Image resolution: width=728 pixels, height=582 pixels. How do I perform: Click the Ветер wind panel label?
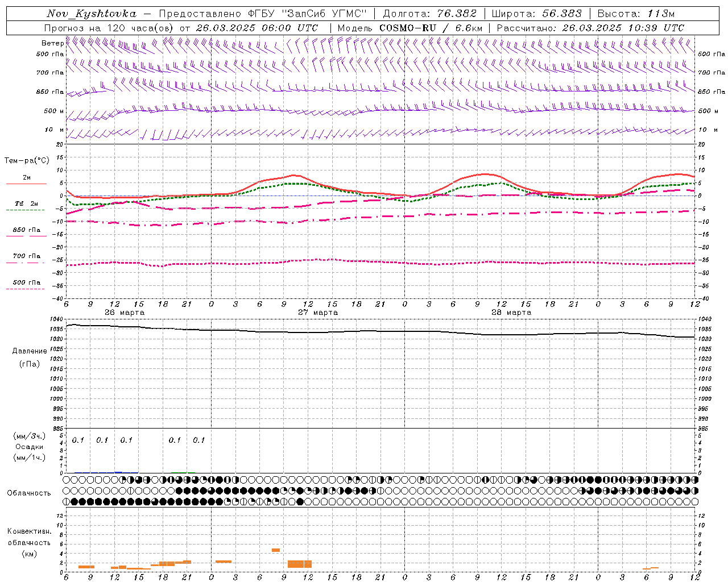(52, 43)
